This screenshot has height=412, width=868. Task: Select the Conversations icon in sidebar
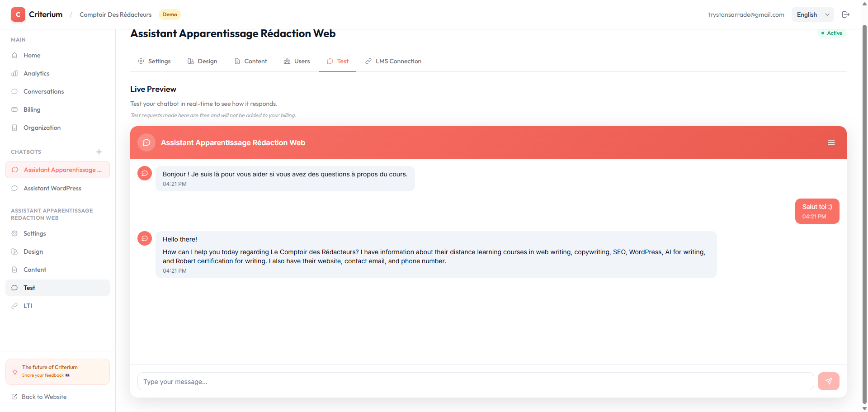tap(15, 91)
